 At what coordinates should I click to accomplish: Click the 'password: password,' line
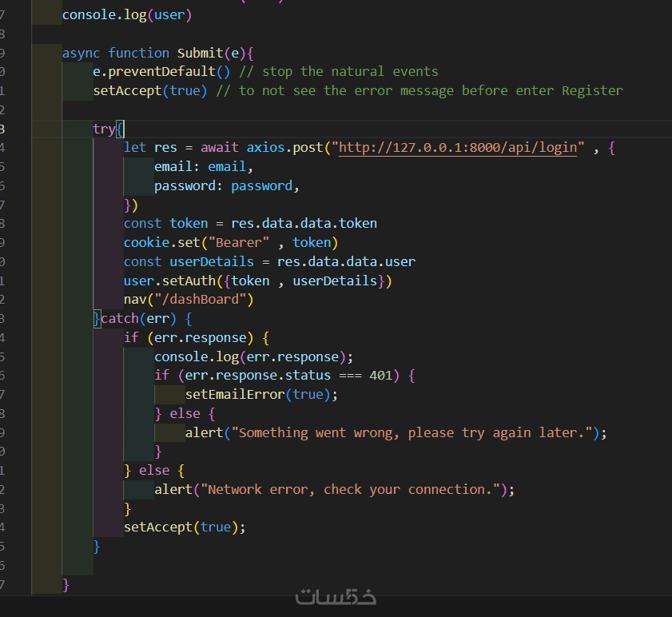click(x=227, y=186)
